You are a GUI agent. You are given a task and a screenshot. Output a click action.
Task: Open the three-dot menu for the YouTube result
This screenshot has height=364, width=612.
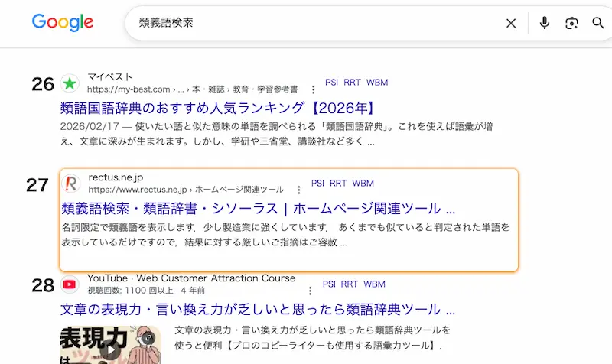click(310, 291)
